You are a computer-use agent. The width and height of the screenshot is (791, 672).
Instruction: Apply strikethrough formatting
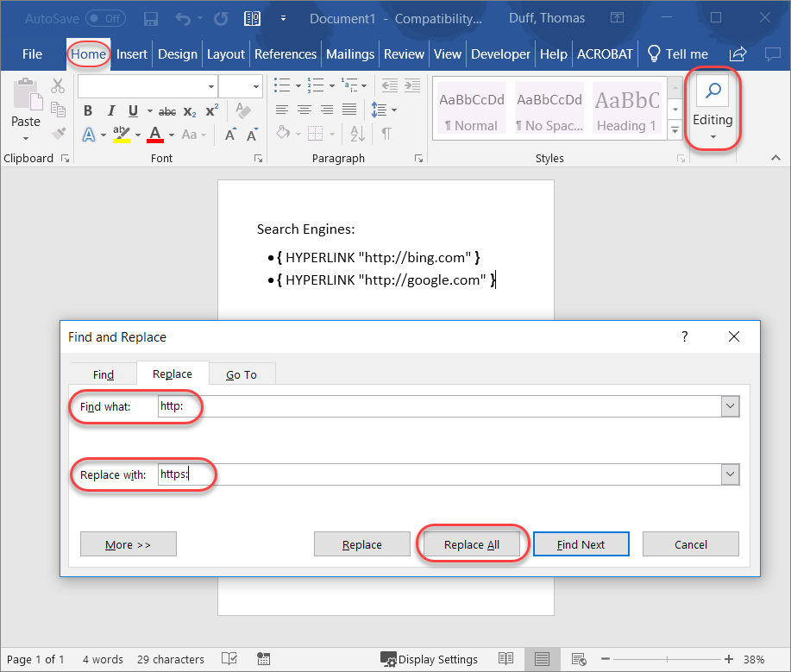[167, 110]
